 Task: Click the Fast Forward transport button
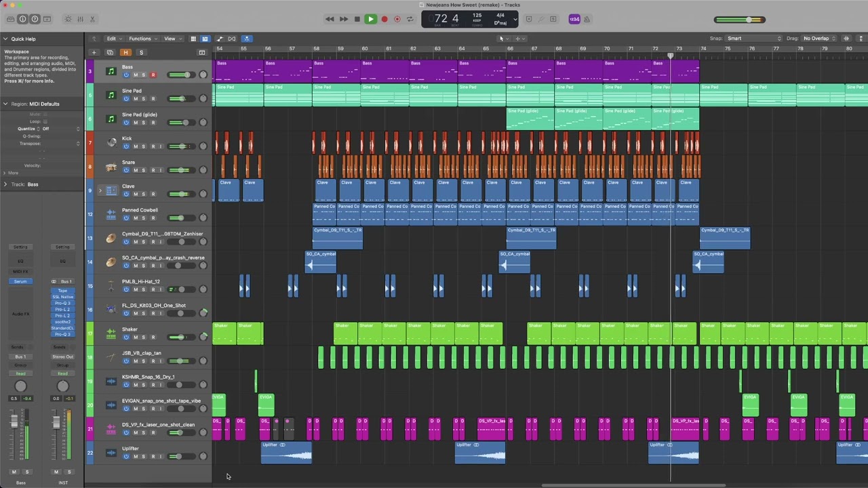tap(343, 19)
